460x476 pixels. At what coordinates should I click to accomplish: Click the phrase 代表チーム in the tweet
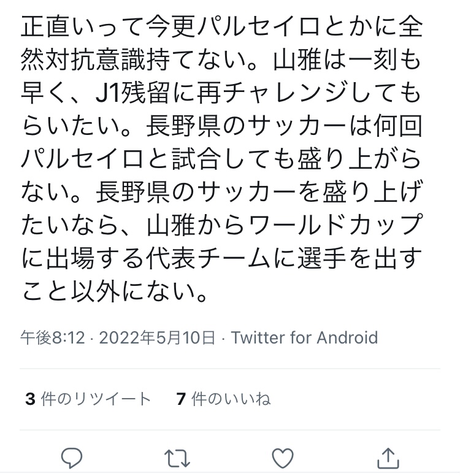point(209,258)
